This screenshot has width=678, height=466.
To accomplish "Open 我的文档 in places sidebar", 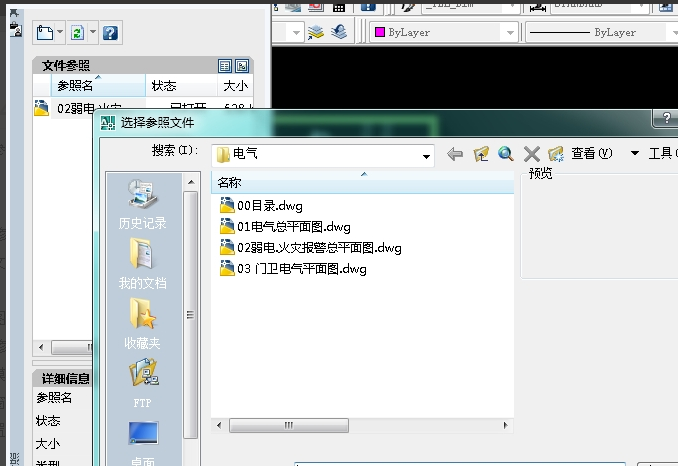I will 143,264.
